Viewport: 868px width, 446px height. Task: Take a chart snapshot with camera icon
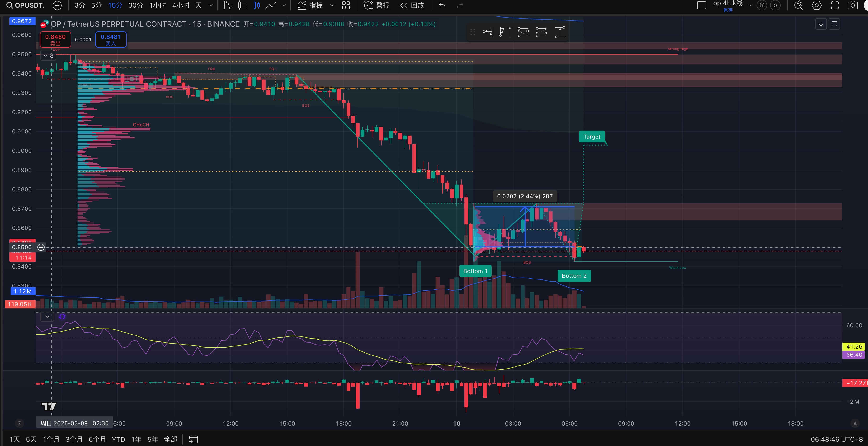852,5
